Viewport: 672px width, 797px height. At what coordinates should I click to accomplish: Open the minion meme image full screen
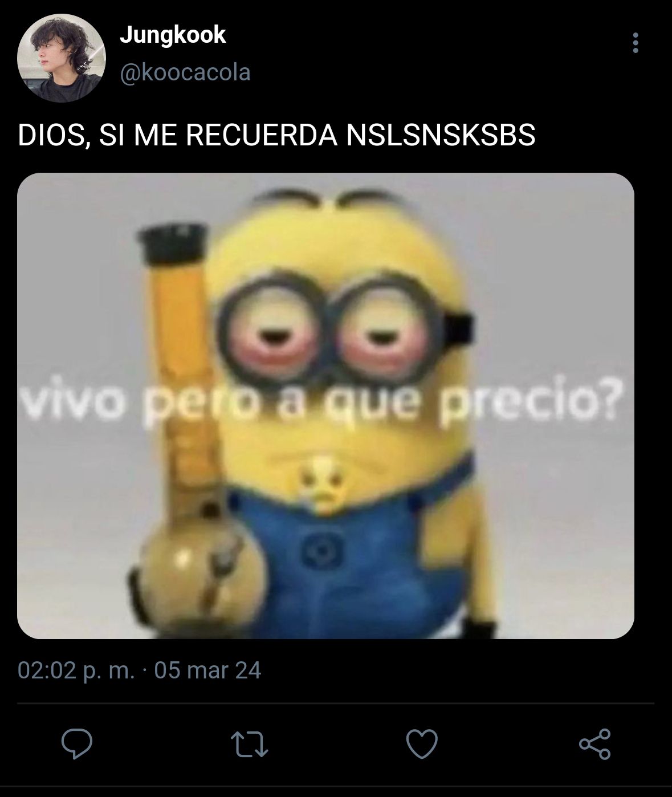(x=325, y=405)
